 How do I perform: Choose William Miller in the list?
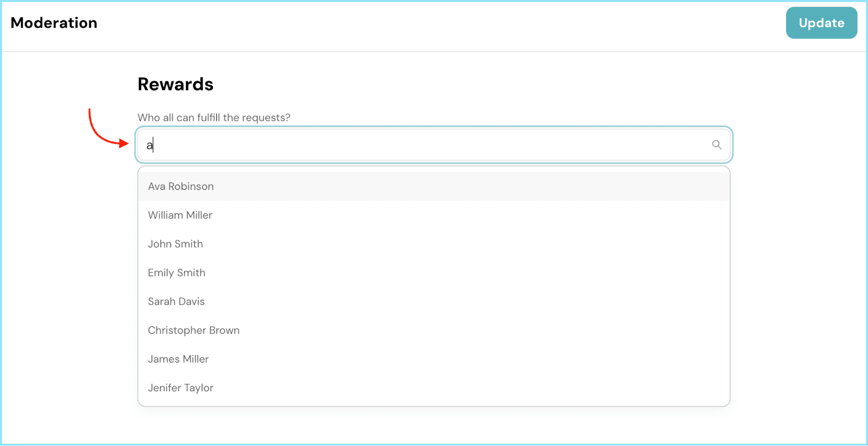tap(180, 215)
